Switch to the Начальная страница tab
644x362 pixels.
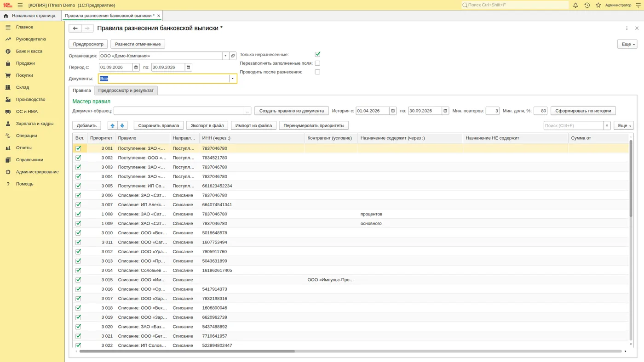pos(30,16)
